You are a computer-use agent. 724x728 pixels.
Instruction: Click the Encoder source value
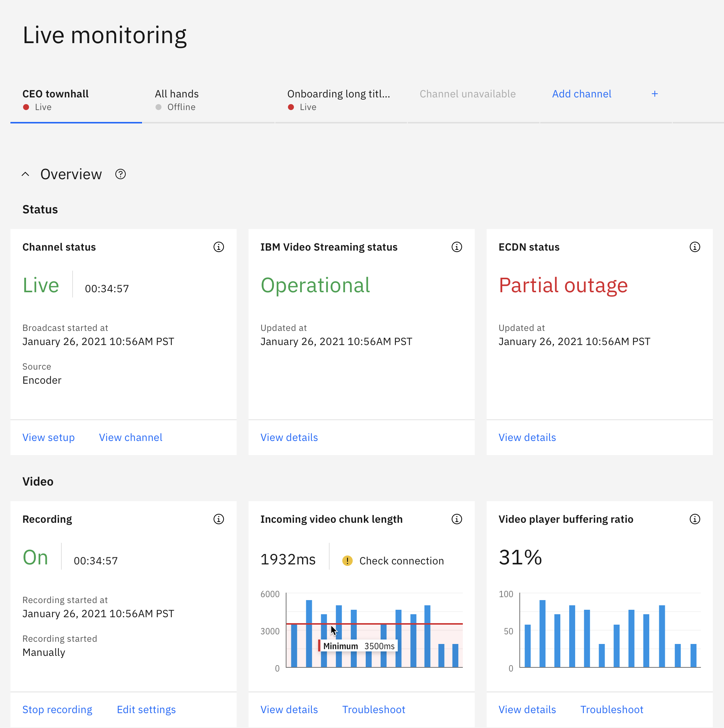point(42,380)
